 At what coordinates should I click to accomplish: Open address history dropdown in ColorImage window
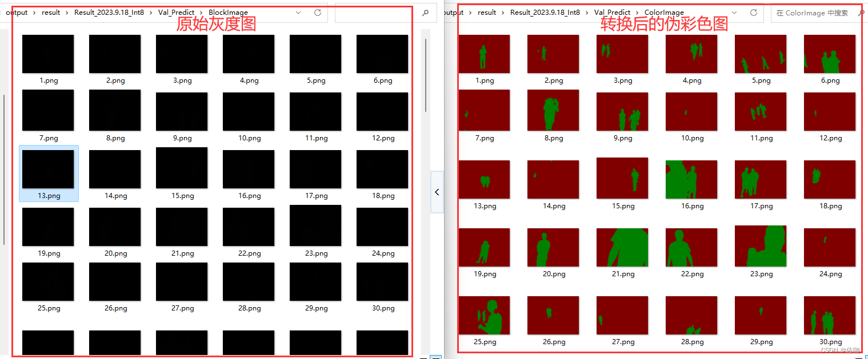[x=735, y=13]
